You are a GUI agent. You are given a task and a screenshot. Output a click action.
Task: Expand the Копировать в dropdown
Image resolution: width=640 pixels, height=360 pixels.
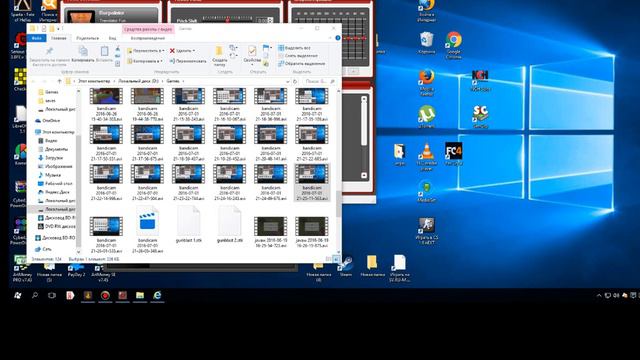coord(162,61)
